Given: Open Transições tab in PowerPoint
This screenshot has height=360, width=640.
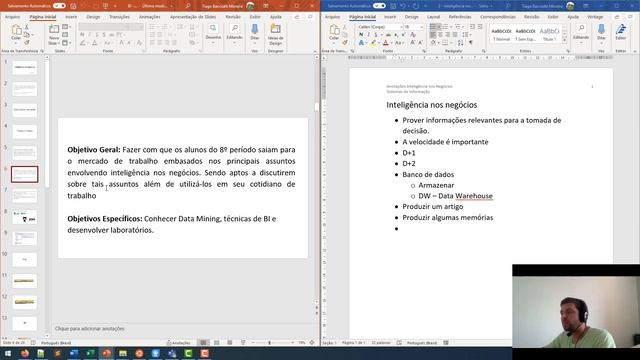Looking at the screenshot, I should (119, 17).
